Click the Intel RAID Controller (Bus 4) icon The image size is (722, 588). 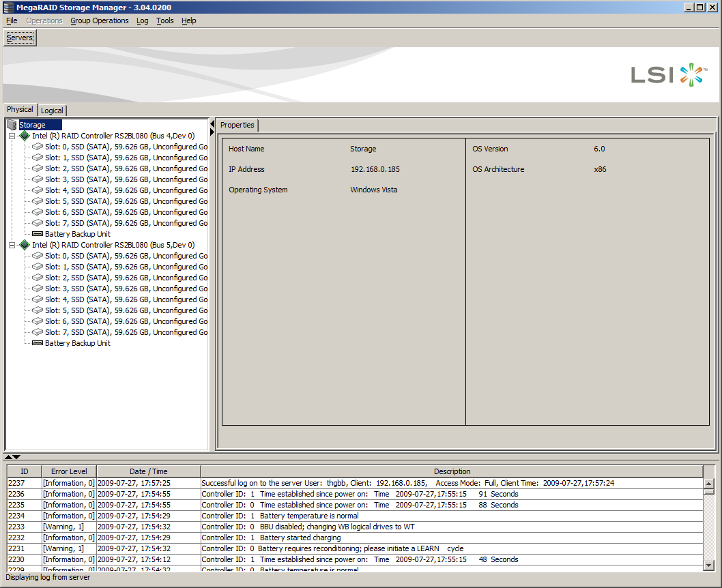point(25,135)
